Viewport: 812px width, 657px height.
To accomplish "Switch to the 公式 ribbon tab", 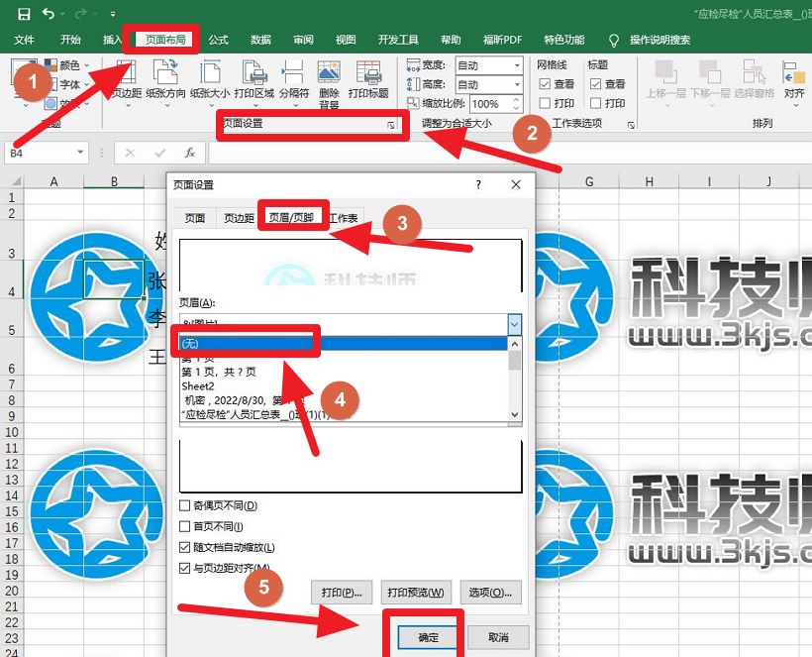I will click(219, 40).
